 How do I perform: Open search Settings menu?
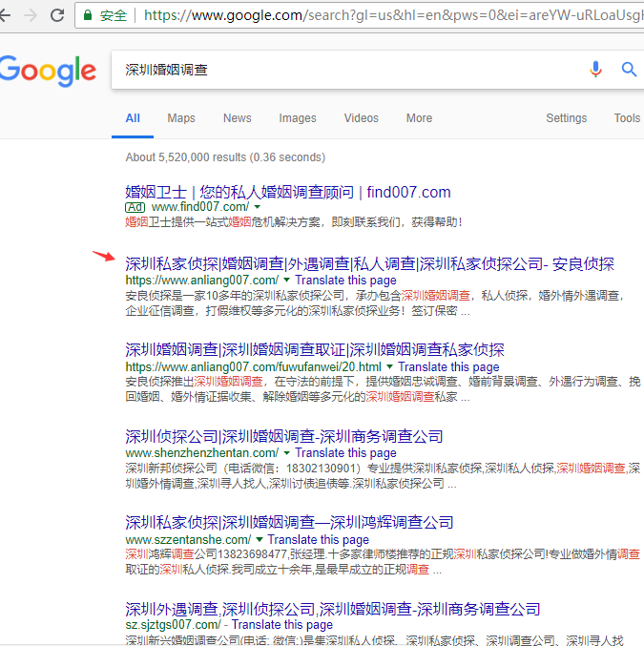point(566,118)
